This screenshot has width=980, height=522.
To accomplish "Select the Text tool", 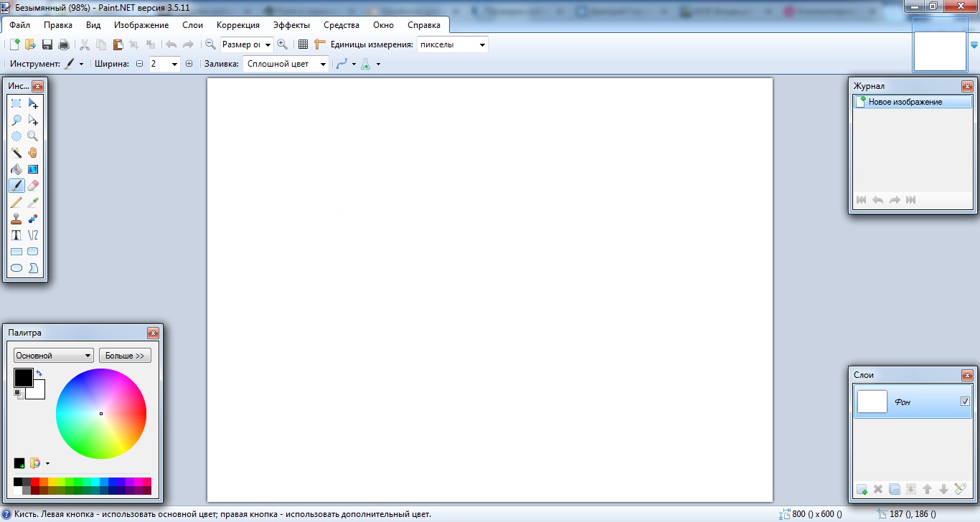I will pyautogui.click(x=16, y=235).
